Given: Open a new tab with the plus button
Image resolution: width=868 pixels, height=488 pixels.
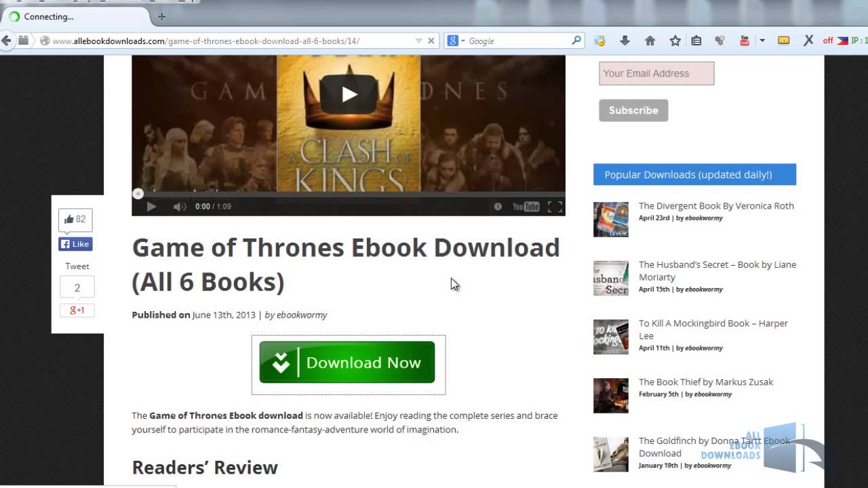Looking at the screenshot, I should click(x=161, y=16).
